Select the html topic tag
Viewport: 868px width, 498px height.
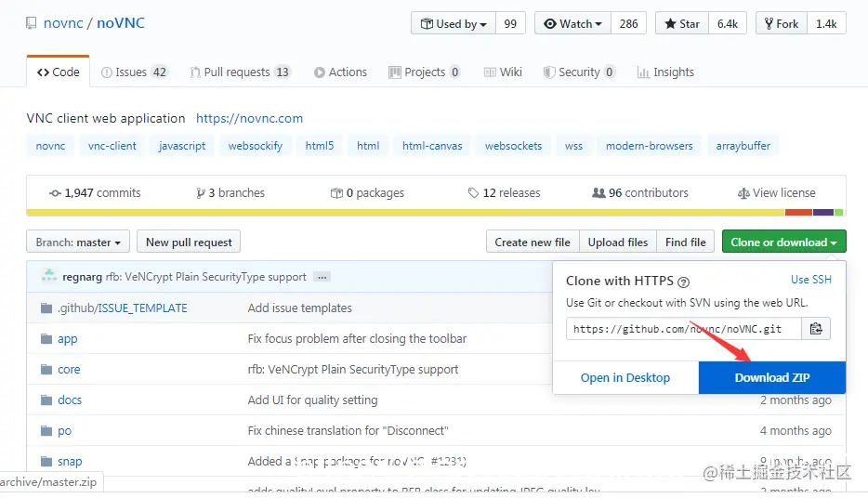pyautogui.click(x=368, y=146)
